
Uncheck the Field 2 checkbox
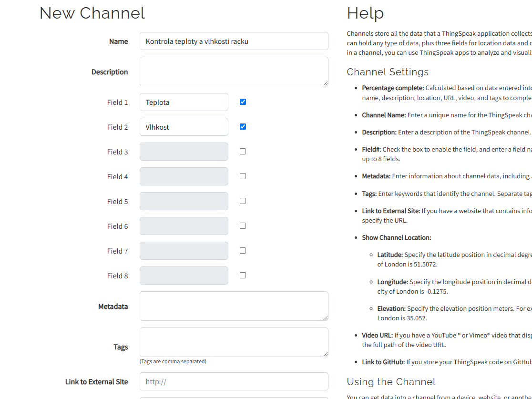(x=243, y=126)
